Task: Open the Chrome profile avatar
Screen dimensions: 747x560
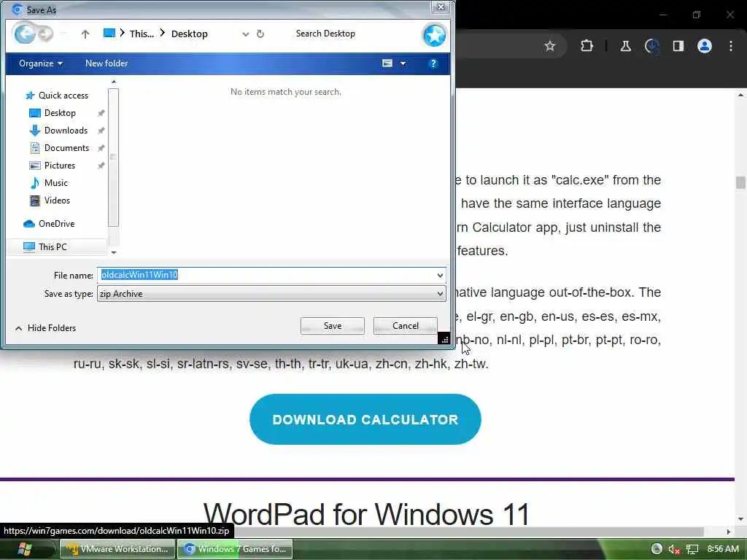Action: (x=705, y=46)
